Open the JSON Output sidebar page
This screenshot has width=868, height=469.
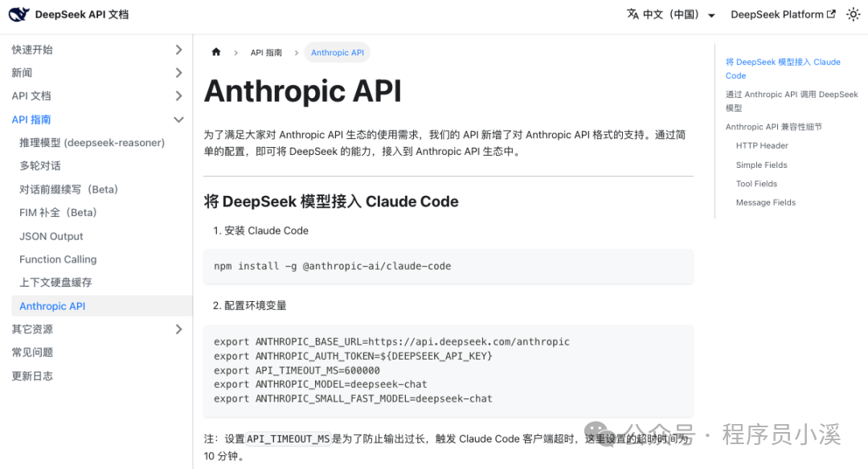point(51,236)
